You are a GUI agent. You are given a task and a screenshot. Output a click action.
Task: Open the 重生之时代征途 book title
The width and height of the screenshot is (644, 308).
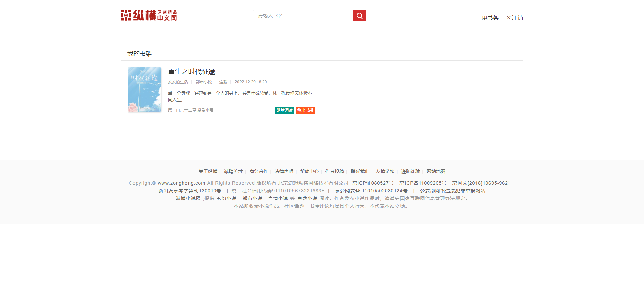pos(192,72)
